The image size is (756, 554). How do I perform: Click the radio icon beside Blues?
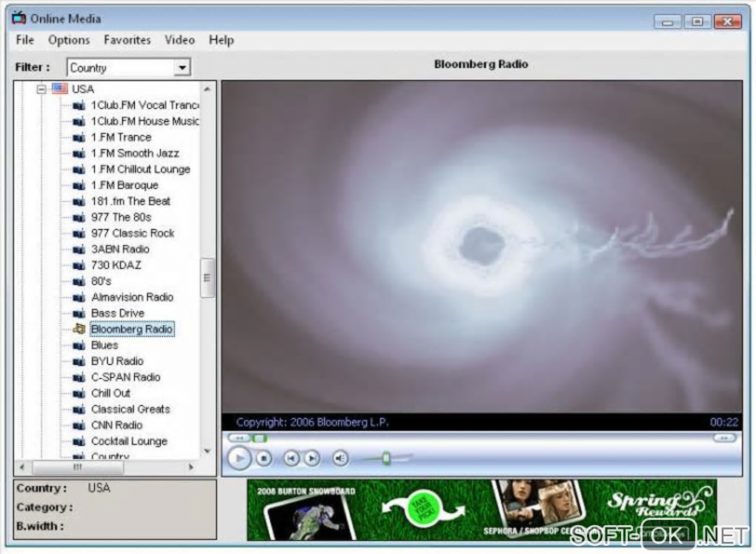(x=79, y=345)
